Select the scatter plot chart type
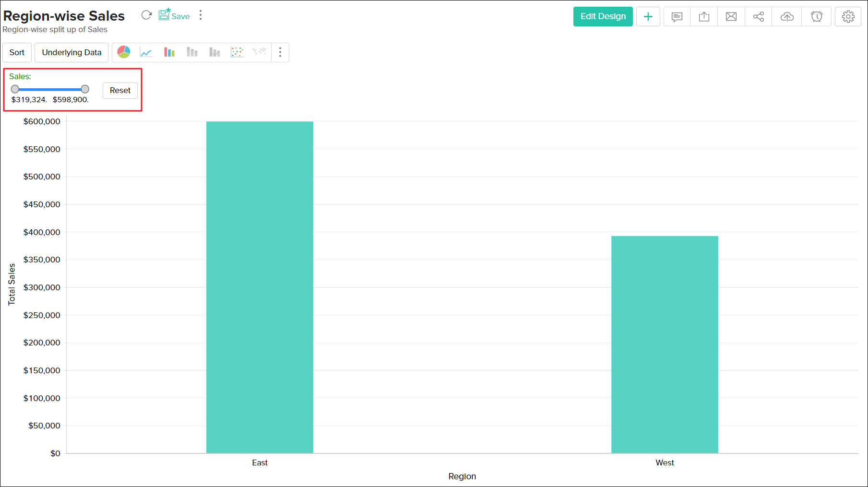Viewport: 868px width, 487px height. (x=237, y=52)
